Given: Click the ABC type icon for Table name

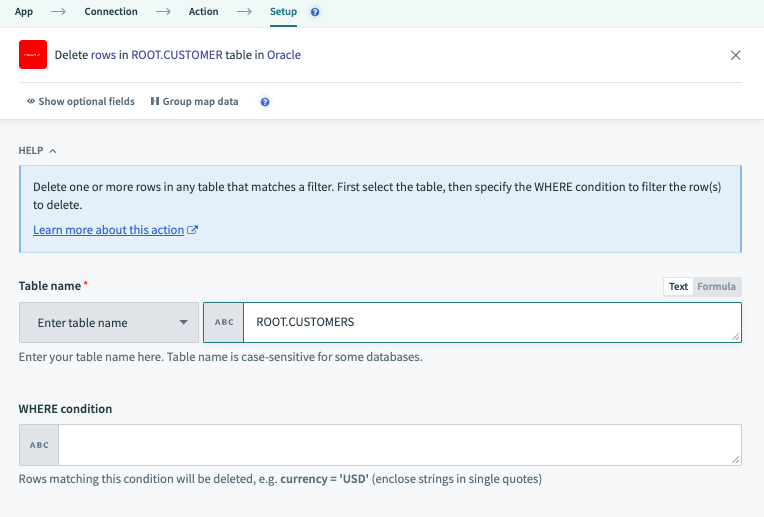Looking at the screenshot, I should coord(225,323).
